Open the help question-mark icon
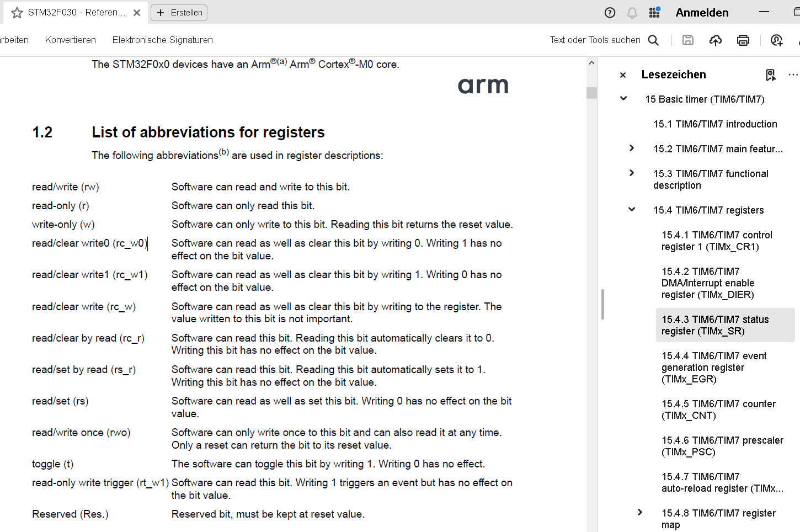 [610, 12]
